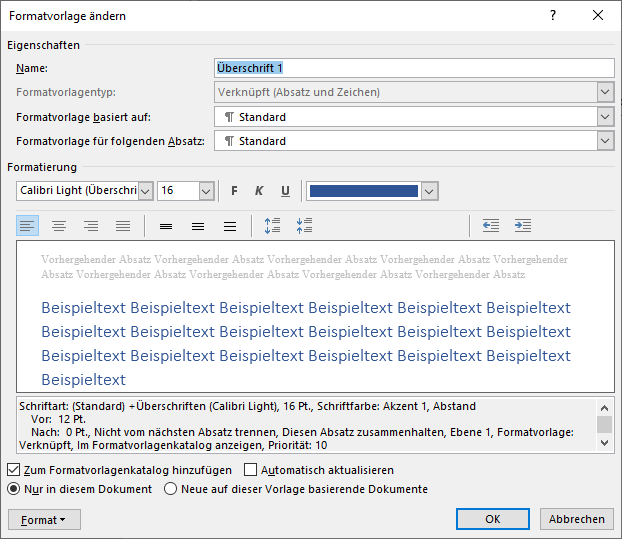Center align the paragraph
The image size is (622, 539).
[x=59, y=226]
